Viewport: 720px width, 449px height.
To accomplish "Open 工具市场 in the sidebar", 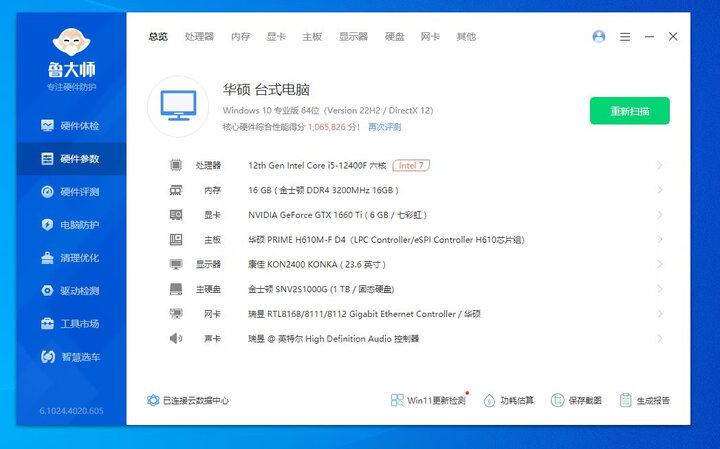I will point(71,324).
